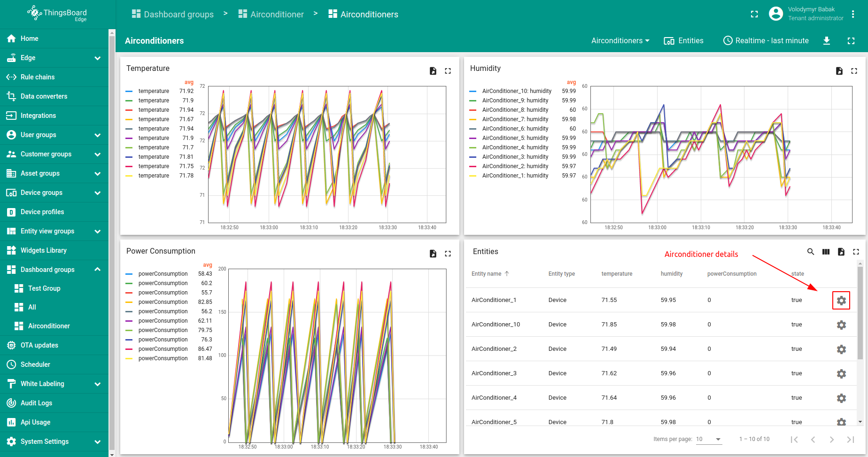Expand Entities widget to fullscreen

[856, 252]
